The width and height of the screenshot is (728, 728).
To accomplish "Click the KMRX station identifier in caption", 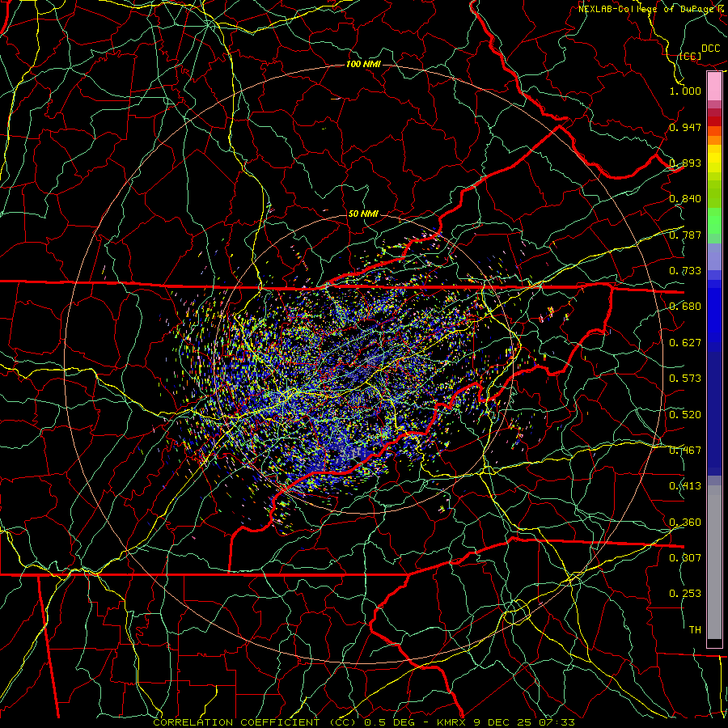I will point(451,722).
